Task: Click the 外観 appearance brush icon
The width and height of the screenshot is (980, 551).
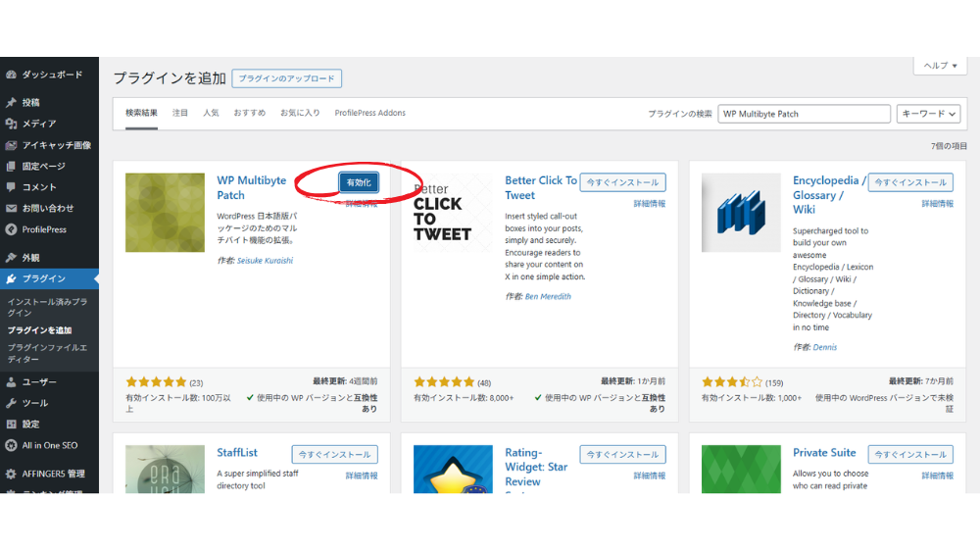Action: [x=11, y=258]
